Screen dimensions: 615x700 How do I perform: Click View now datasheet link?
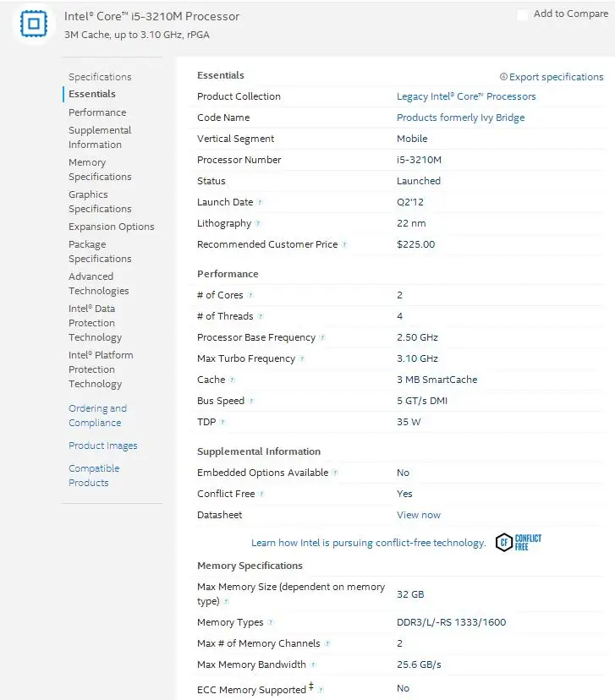click(x=419, y=515)
